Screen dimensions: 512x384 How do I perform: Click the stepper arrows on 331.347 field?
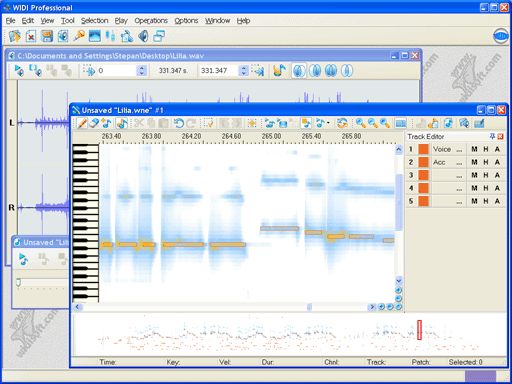coord(244,71)
